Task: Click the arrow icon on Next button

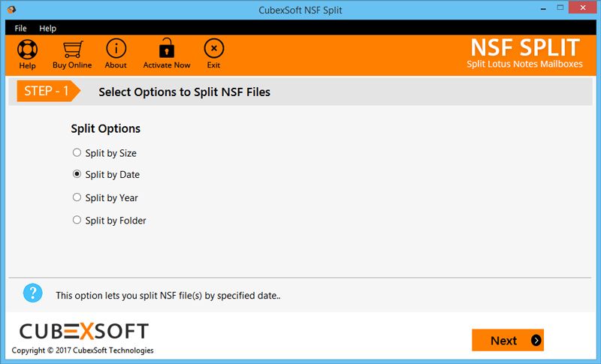Action: click(x=536, y=340)
